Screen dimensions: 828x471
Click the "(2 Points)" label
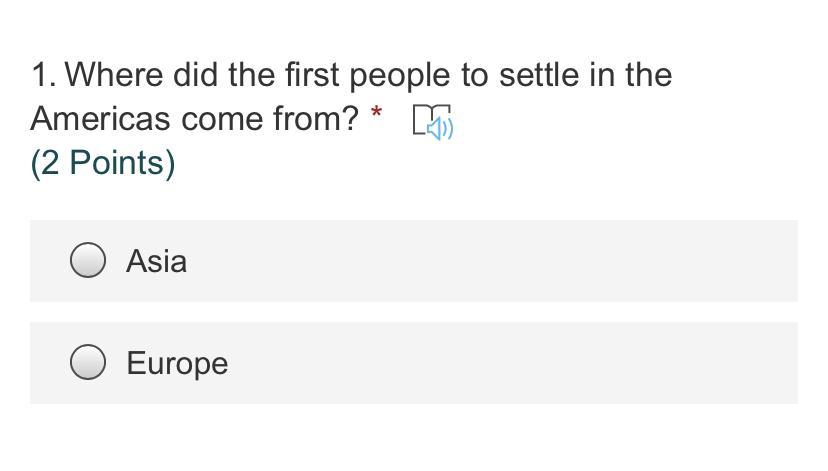tap(103, 163)
